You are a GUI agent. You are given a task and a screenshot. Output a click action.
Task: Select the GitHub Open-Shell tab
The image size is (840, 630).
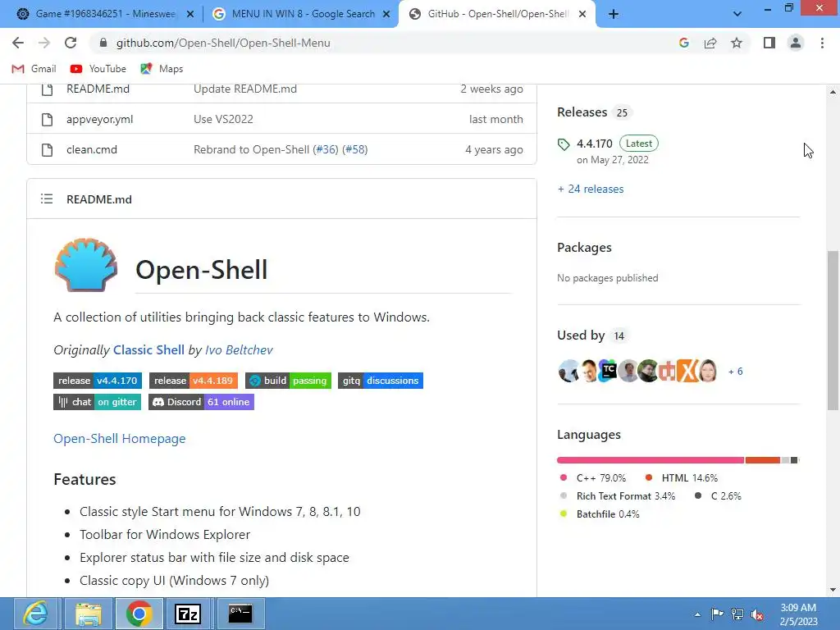495,14
